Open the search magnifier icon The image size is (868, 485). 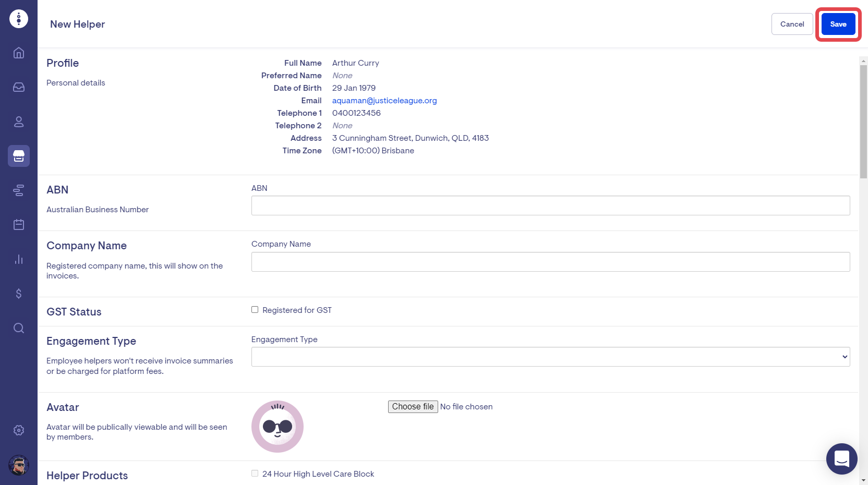coord(19,328)
